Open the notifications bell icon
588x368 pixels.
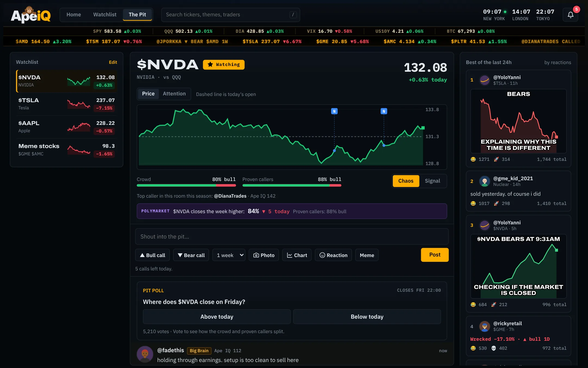click(570, 15)
